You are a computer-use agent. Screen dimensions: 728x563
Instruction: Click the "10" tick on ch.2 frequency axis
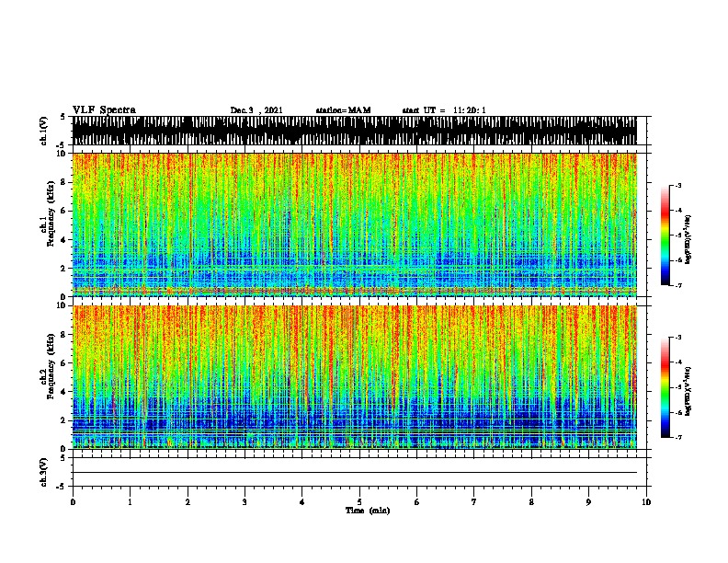63,305
